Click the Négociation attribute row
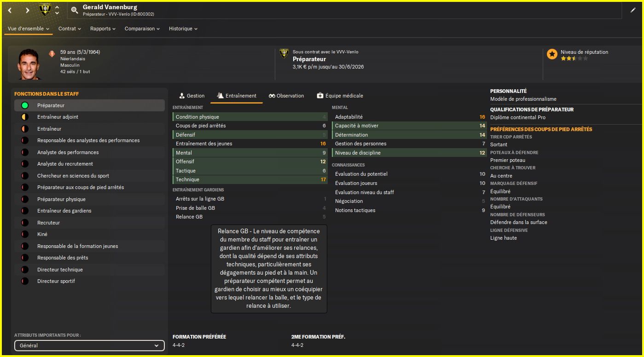This screenshot has width=644, height=357. tap(409, 201)
